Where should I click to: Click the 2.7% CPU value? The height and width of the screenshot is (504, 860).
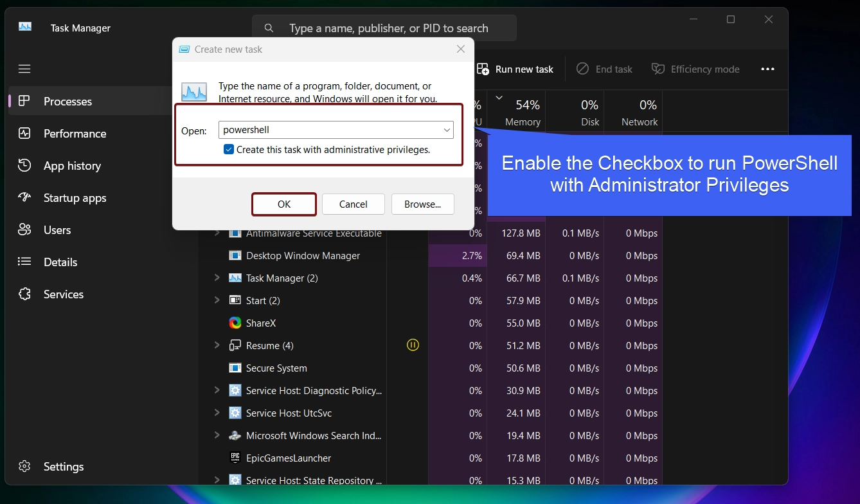[x=472, y=255]
